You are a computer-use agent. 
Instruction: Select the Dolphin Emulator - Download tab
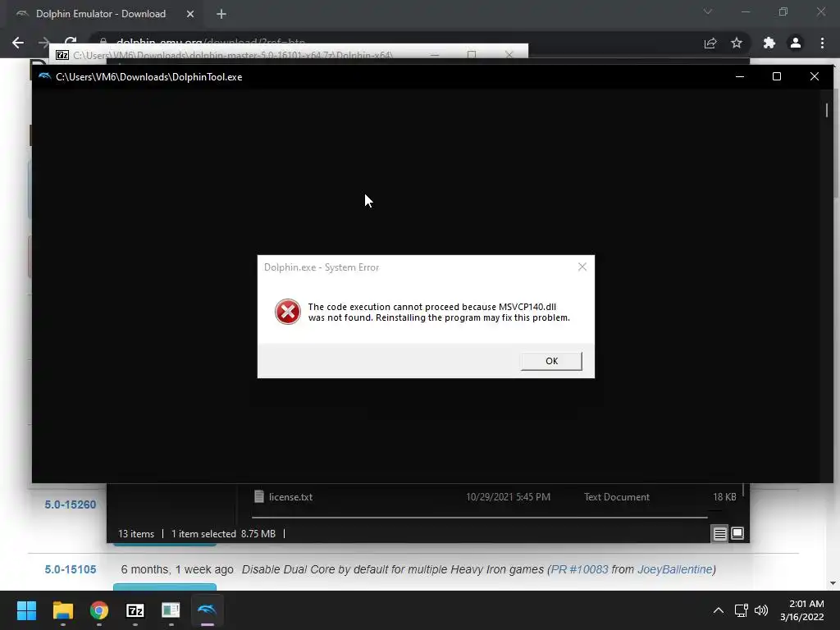[x=101, y=14]
